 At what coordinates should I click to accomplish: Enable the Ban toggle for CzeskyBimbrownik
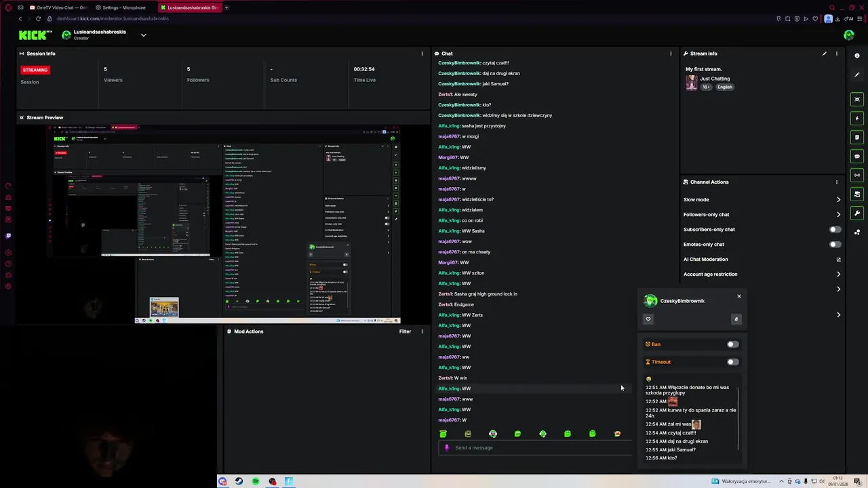(x=732, y=344)
